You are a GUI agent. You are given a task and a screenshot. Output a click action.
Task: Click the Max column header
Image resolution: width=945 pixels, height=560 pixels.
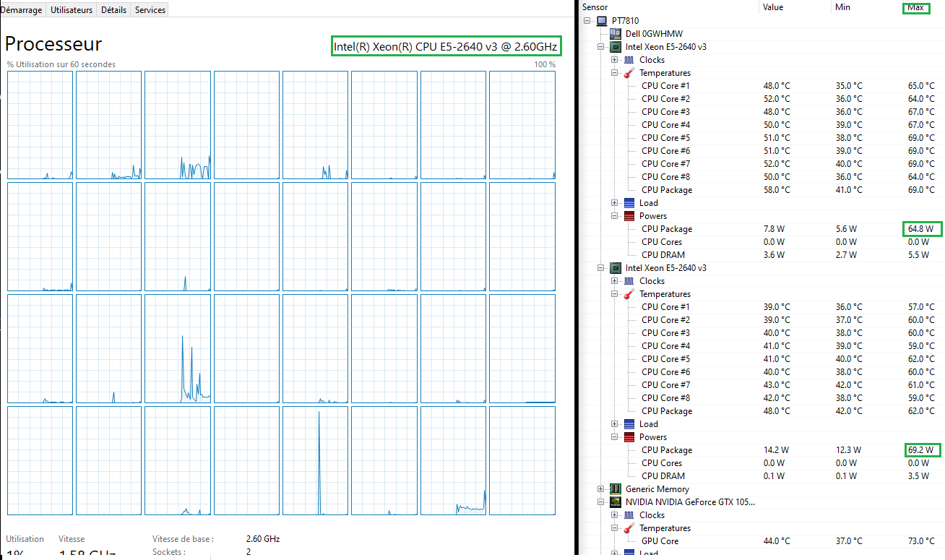pyautogui.click(x=915, y=7)
